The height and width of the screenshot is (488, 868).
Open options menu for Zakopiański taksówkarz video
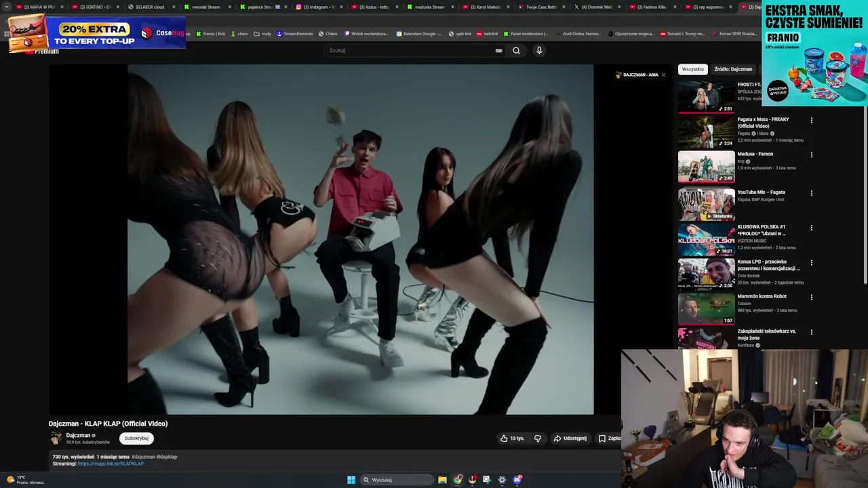coord(812,332)
